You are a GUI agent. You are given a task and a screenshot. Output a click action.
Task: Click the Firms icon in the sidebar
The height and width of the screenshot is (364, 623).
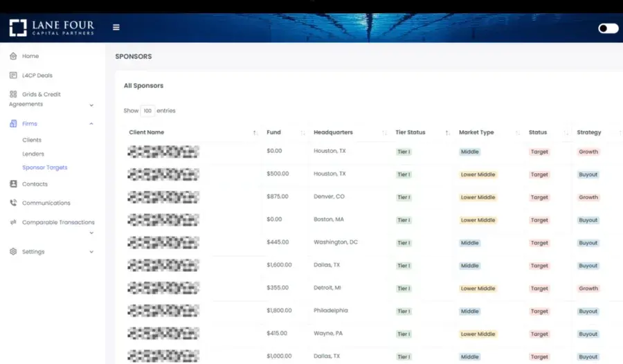pos(13,124)
